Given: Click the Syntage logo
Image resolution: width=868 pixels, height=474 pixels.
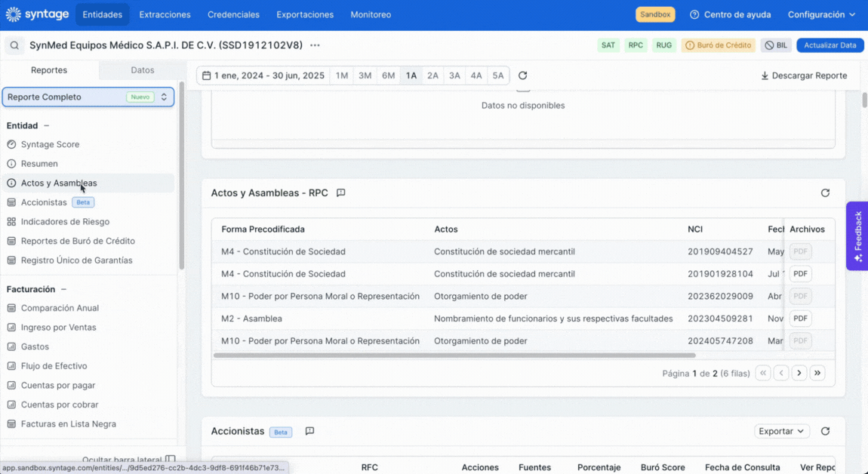Looking at the screenshot, I should [37, 14].
